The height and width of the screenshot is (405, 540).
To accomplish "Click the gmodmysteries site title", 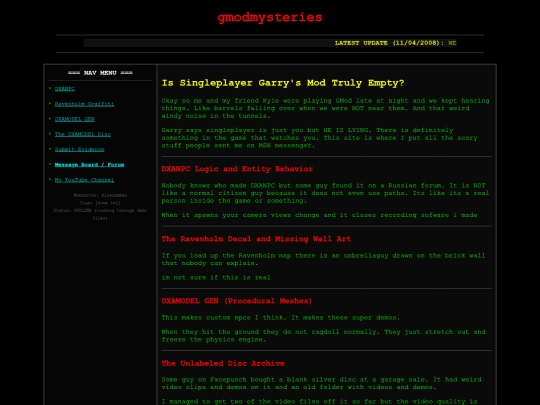I will coord(270,17).
